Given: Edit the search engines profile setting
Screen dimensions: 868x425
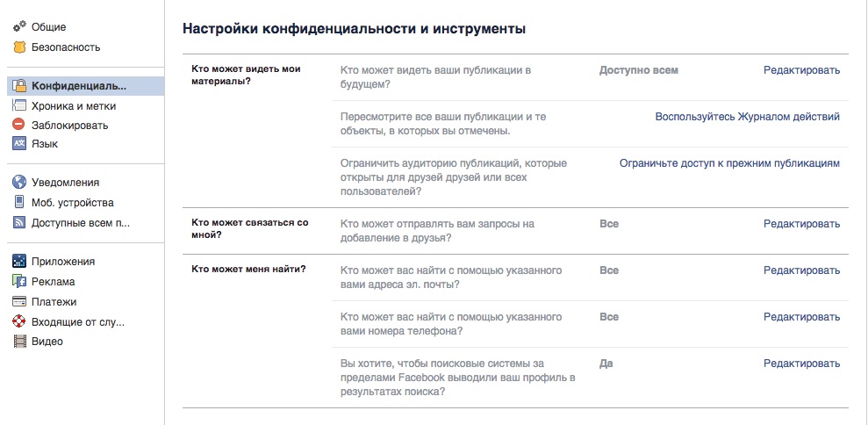Looking at the screenshot, I should click(801, 364).
